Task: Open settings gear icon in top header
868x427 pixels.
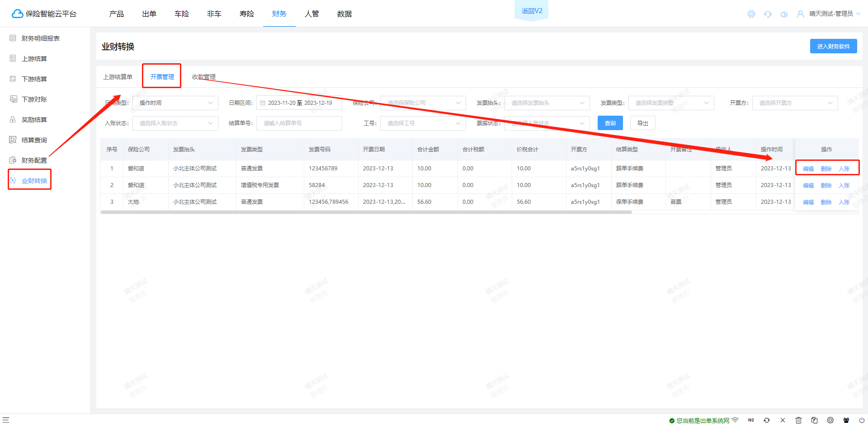Action: click(x=751, y=14)
